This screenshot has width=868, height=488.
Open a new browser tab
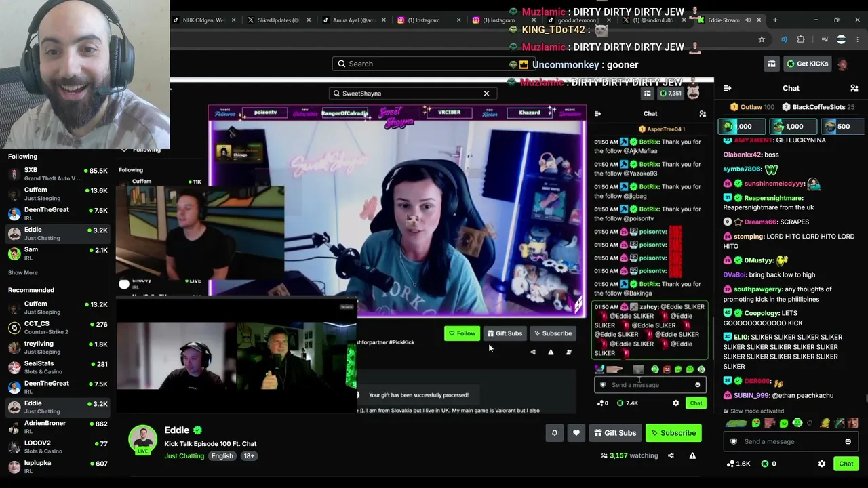pos(775,20)
